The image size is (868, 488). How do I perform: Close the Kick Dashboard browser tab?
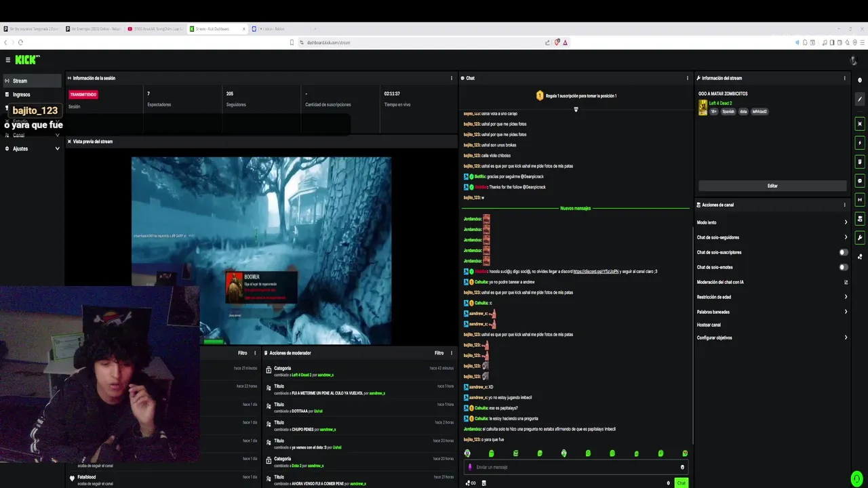pyautogui.click(x=244, y=29)
